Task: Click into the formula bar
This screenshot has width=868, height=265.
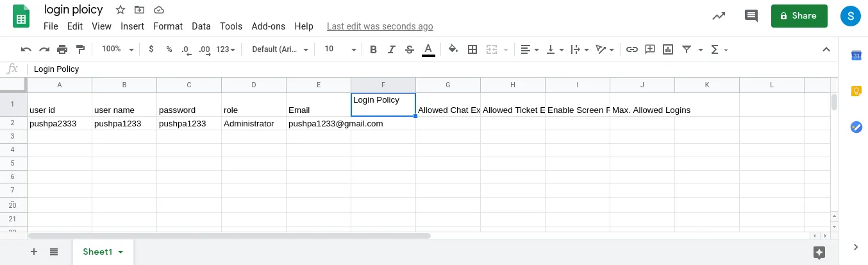Action: pos(433,69)
